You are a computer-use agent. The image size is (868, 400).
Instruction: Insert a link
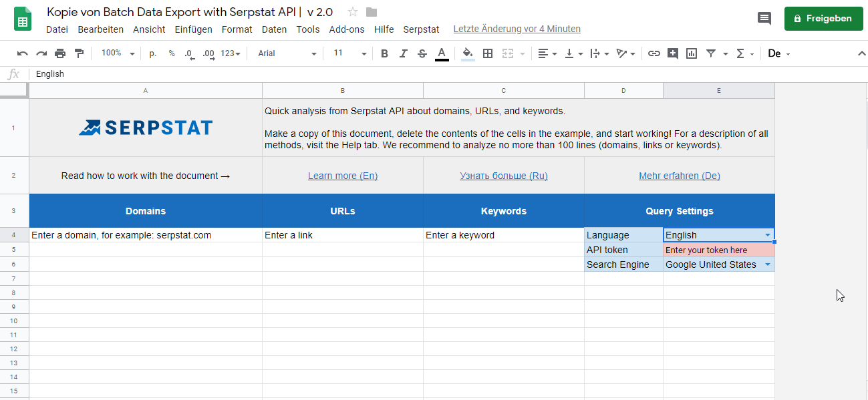(x=654, y=53)
